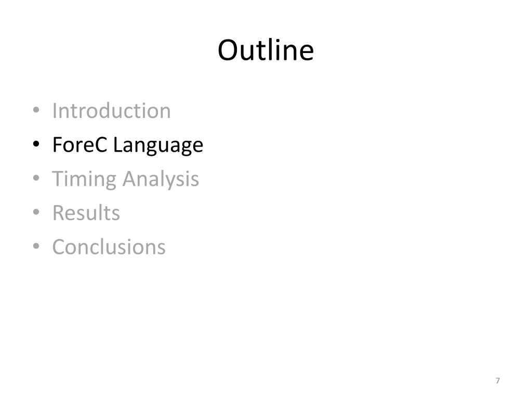Click the black bullet dot before ForeC Language
The height and width of the screenshot is (399, 532).
[36, 144]
